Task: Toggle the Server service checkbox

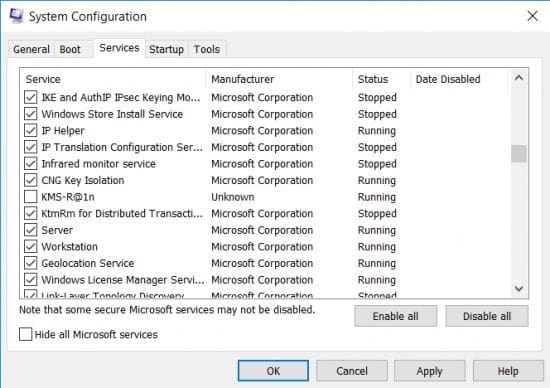Action: [31, 230]
